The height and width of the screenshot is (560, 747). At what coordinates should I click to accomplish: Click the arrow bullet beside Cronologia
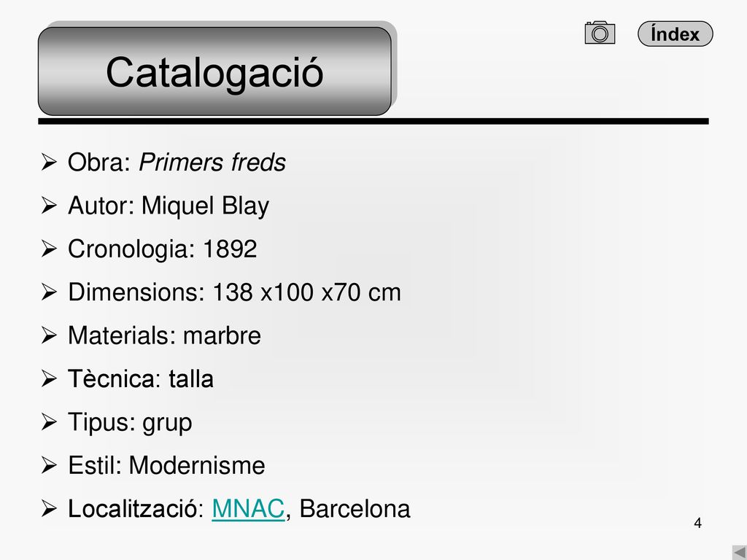[x=49, y=249]
